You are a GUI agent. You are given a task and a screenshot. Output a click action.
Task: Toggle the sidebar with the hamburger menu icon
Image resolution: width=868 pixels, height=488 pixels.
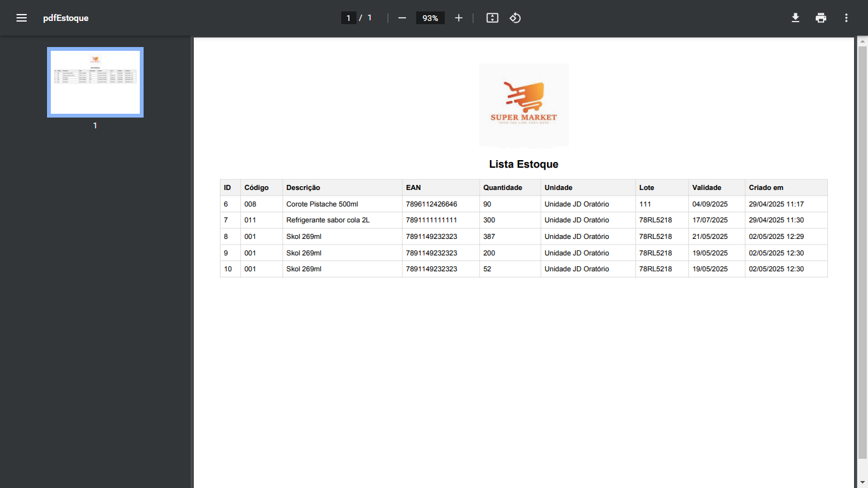point(22,18)
